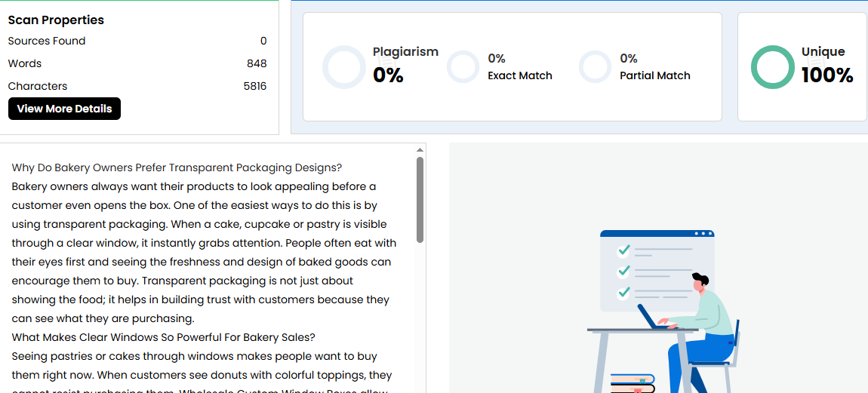Image resolution: width=868 pixels, height=393 pixels.
Task: Click the scroll-up arrow of the text panel
Action: [x=420, y=151]
